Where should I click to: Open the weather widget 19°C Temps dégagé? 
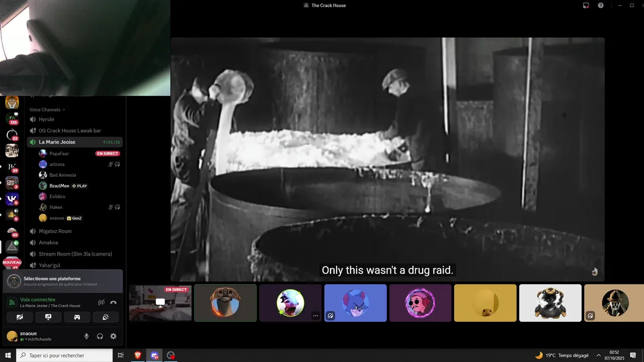(x=561, y=355)
